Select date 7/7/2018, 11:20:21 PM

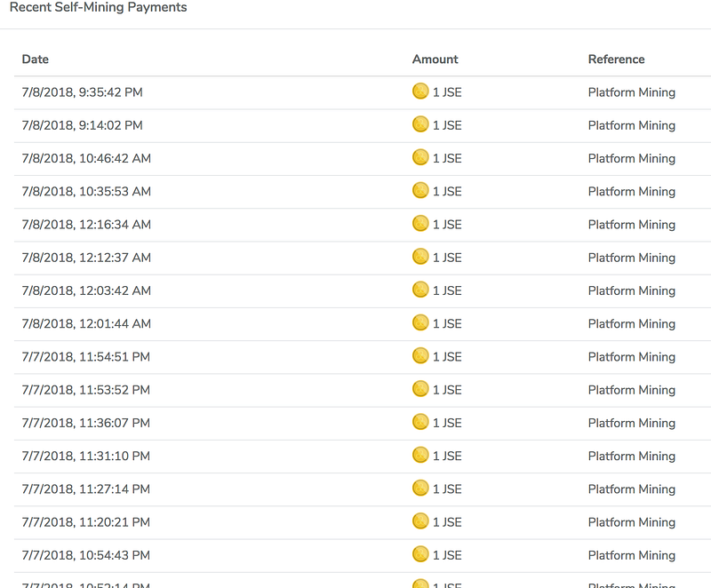click(85, 522)
